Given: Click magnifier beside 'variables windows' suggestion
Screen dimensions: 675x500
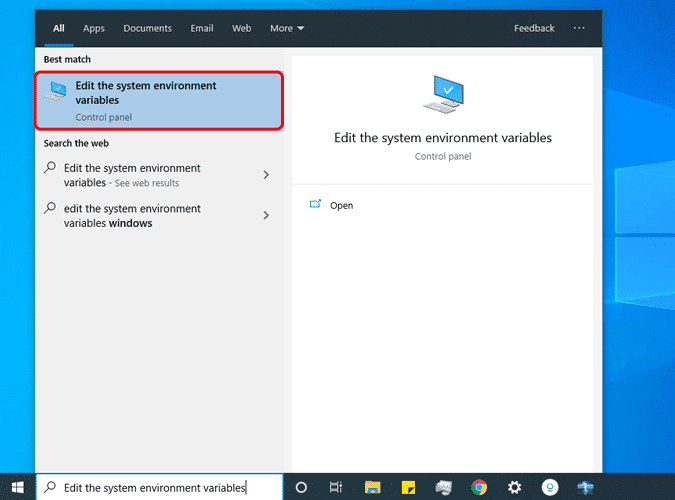Looking at the screenshot, I should (50, 208).
